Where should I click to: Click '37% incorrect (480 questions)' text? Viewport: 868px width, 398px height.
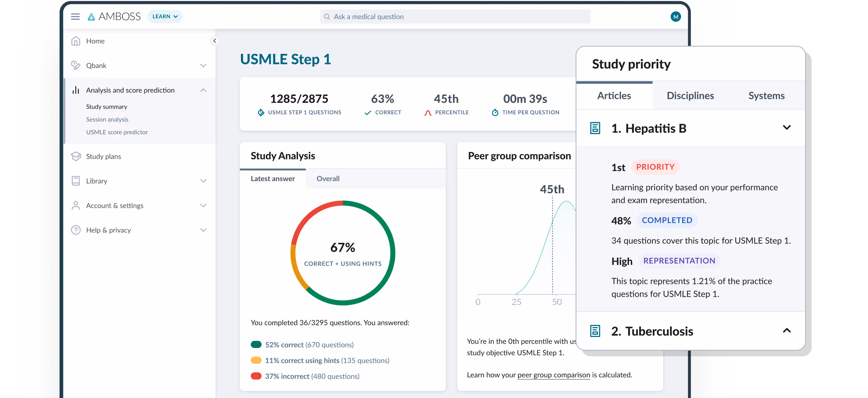[x=312, y=376]
